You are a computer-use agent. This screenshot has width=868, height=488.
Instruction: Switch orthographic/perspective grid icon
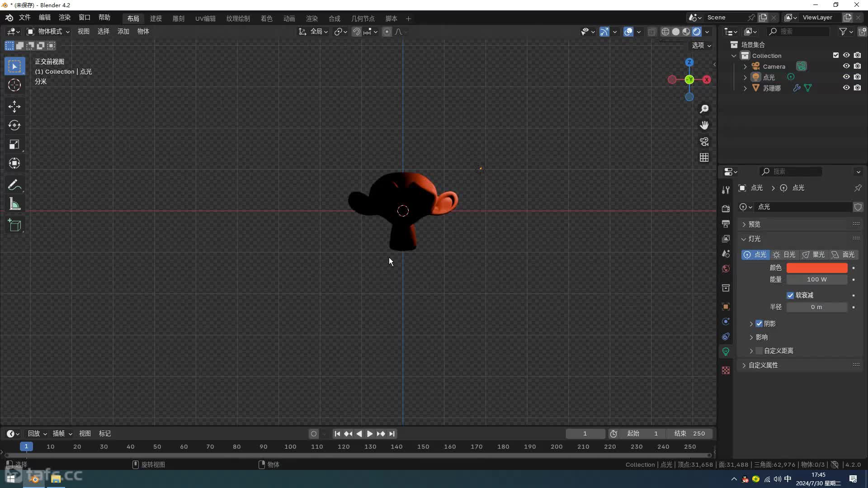(704, 157)
